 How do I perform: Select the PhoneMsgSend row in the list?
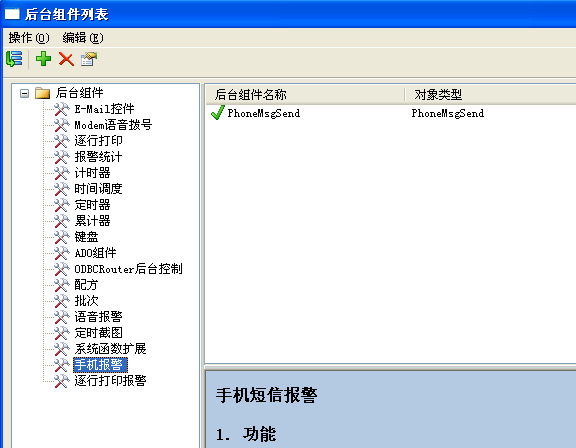pyautogui.click(x=390, y=113)
